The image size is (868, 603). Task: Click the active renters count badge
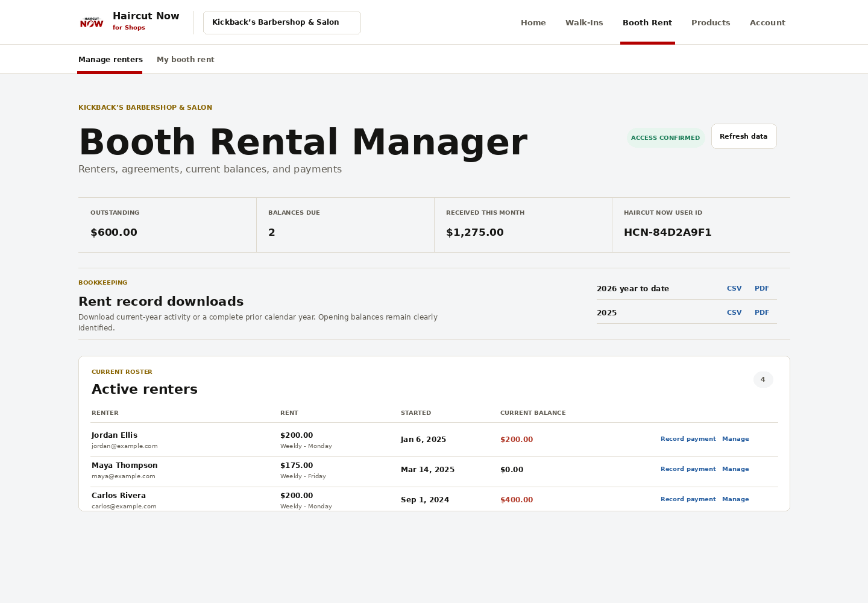(x=763, y=379)
